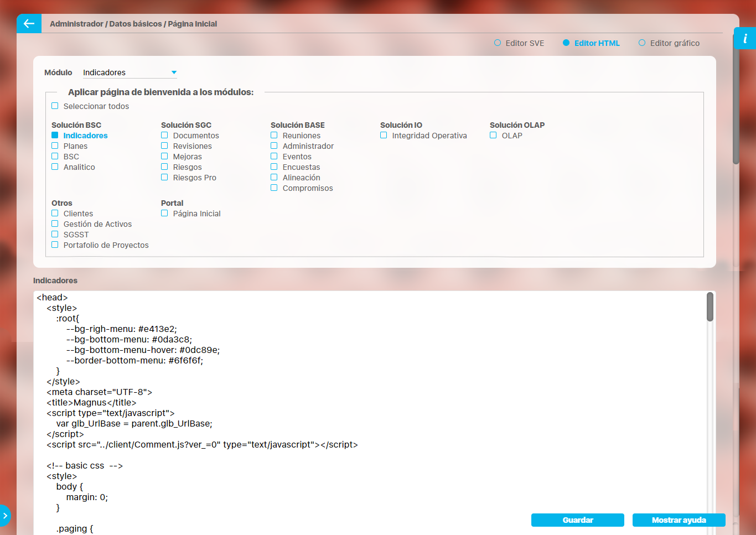
Task: Select the Editor gráfico radio button
Action: coord(642,43)
